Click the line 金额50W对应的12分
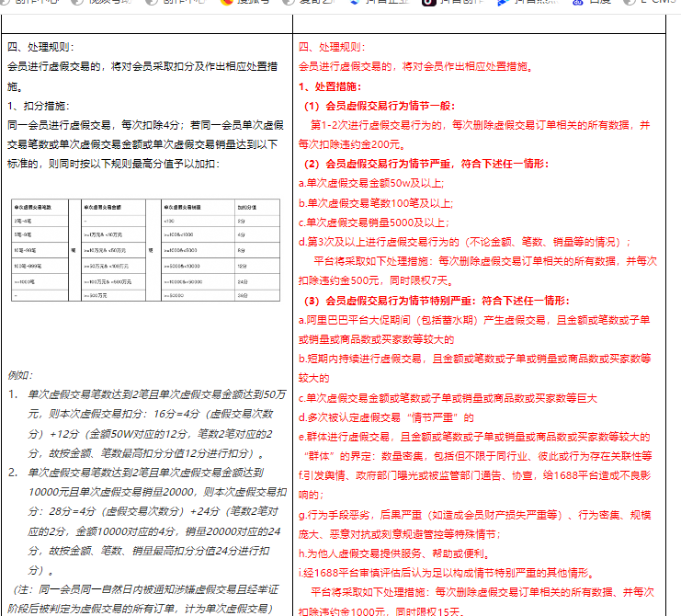Image resolution: width=681 pixels, height=616 pixels. (151, 434)
